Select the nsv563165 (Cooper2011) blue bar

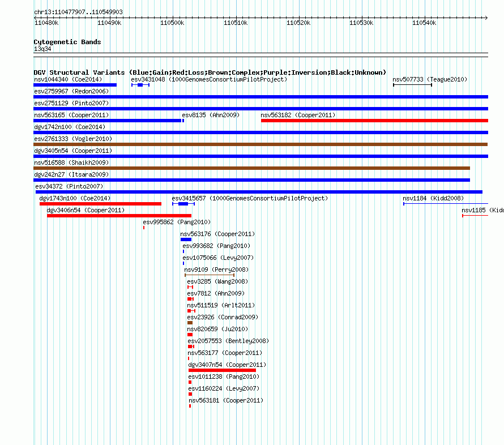click(108, 121)
